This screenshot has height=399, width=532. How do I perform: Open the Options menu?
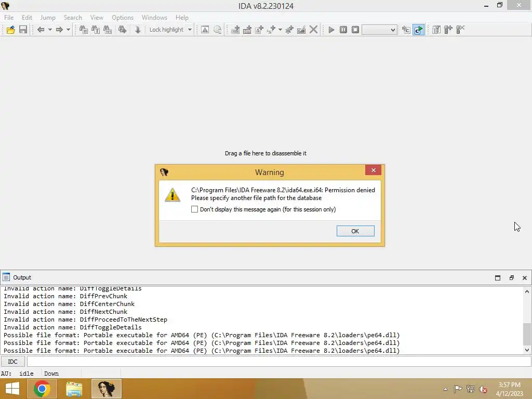tap(123, 18)
